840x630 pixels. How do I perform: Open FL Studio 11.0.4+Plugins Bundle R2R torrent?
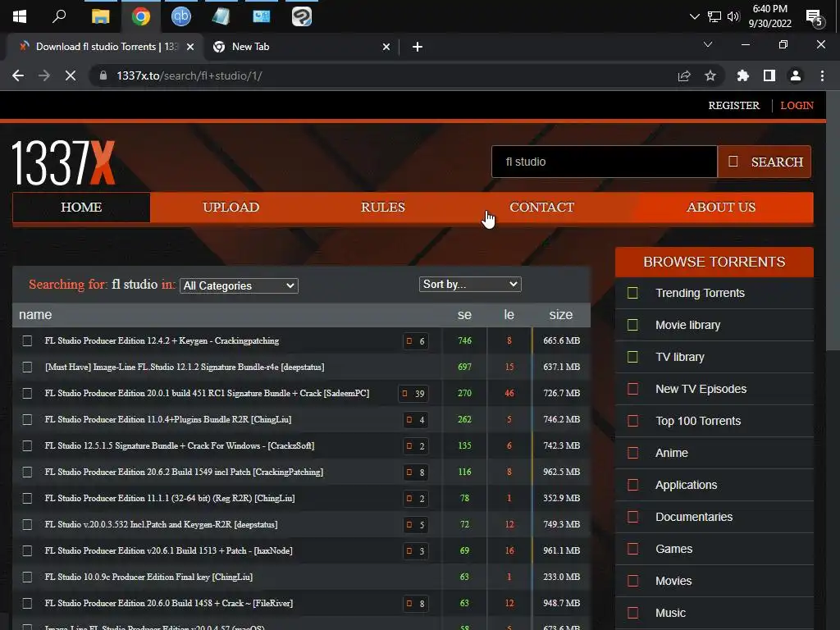[168, 419]
